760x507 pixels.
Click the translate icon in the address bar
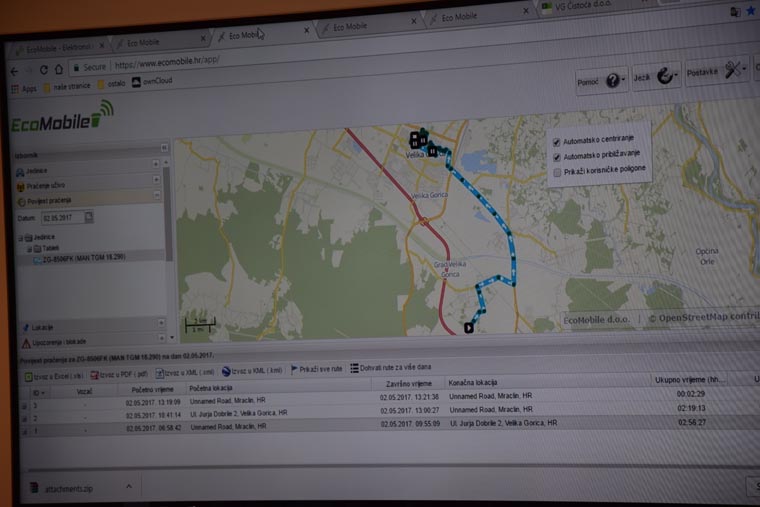coord(735,12)
